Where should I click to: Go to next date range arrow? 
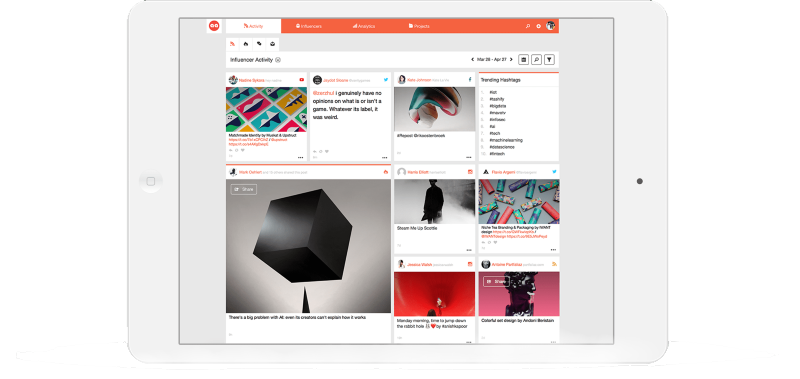(x=511, y=60)
